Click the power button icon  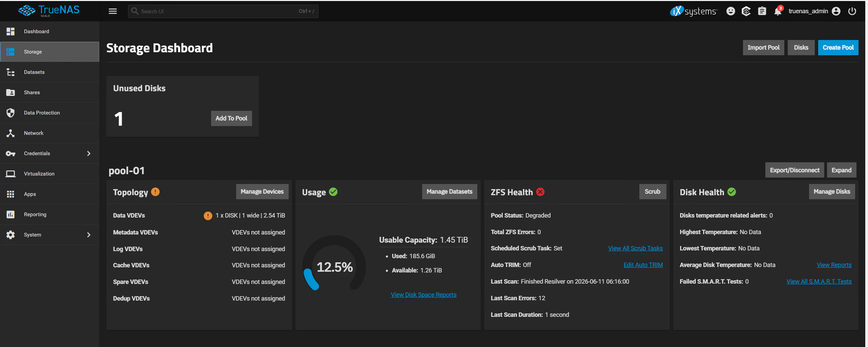pyautogui.click(x=852, y=11)
